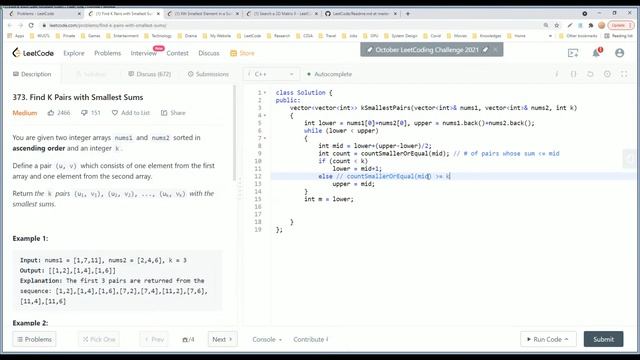Expand the Console panel
Viewport: 640px width, 360px height.
click(267, 339)
